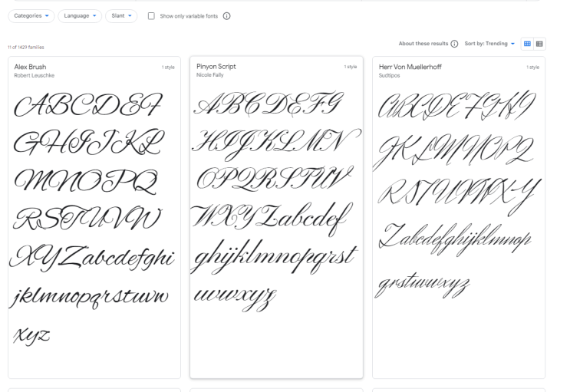Click Pinyon Script alphabet preview sample

click(x=275, y=202)
